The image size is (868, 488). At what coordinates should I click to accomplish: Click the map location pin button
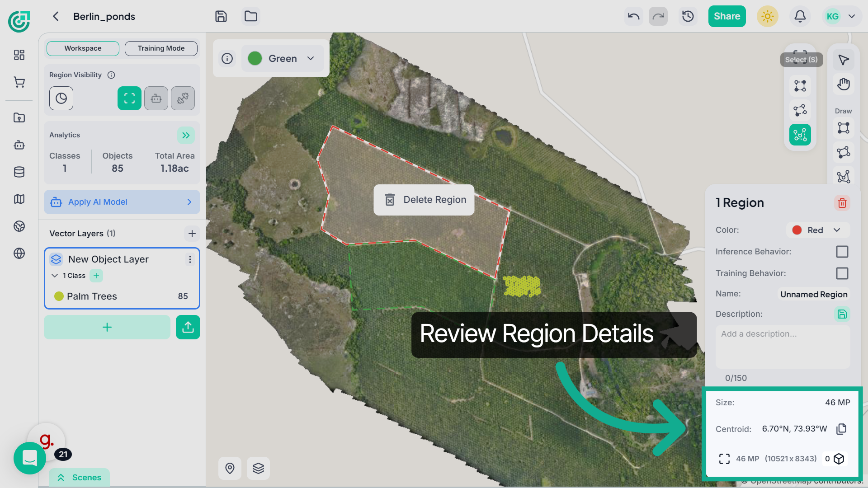(x=230, y=468)
